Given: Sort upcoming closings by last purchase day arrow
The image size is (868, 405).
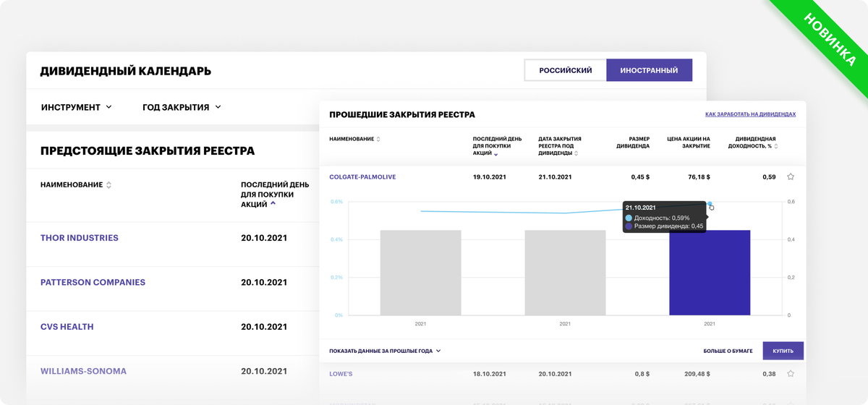Looking at the screenshot, I should pyautogui.click(x=273, y=204).
